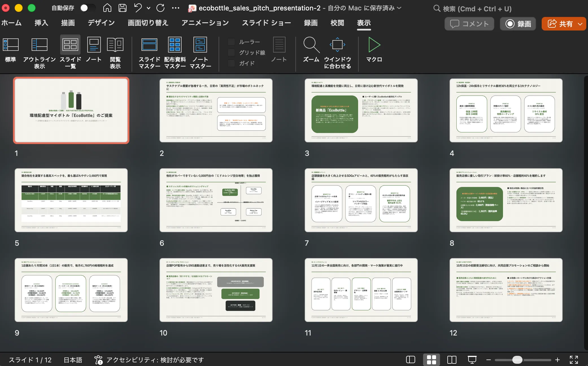Expand file name save location chevron

[x=399, y=8]
